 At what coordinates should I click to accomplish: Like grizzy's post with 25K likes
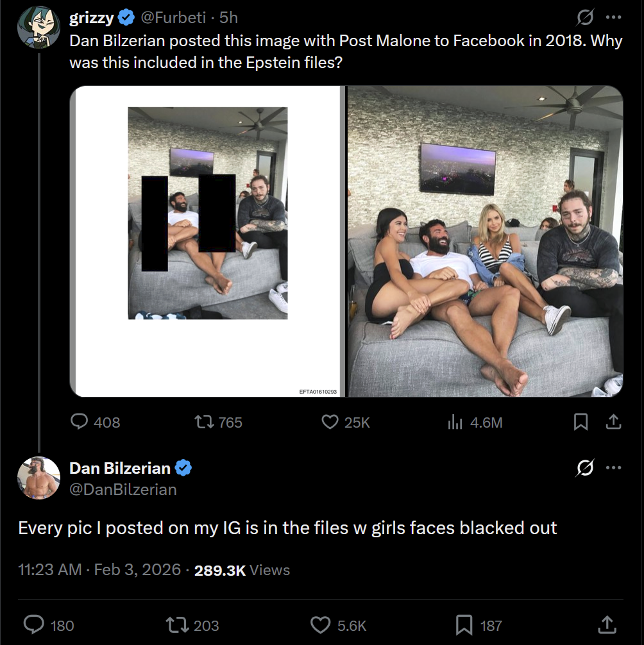tap(330, 422)
